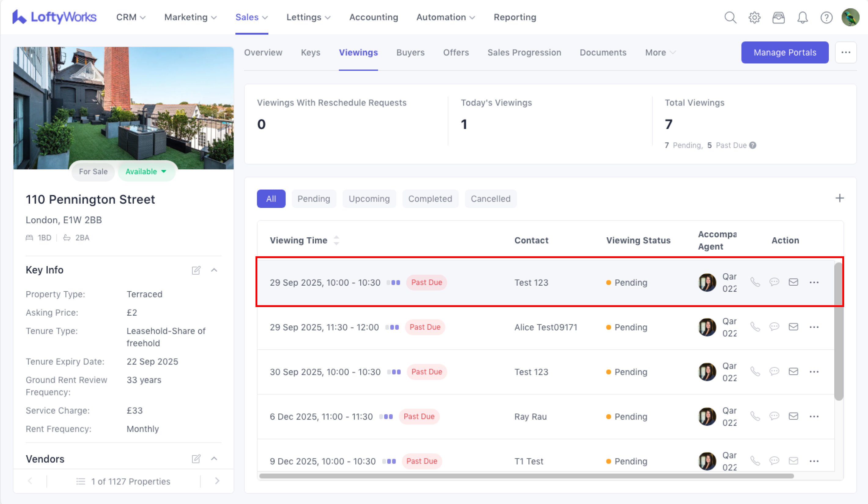Filter viewings by Pending
Viewport: 868px width, 504px height.
(x=314, y=198)
